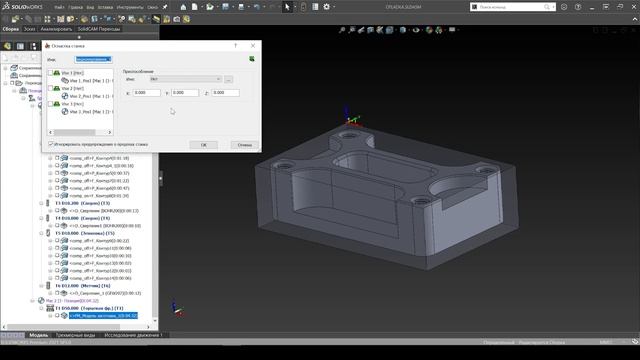The height and width of the screenshot is (360, 640).
Task: Click the pin icon beside the menu bar
Action: (165, 7)
